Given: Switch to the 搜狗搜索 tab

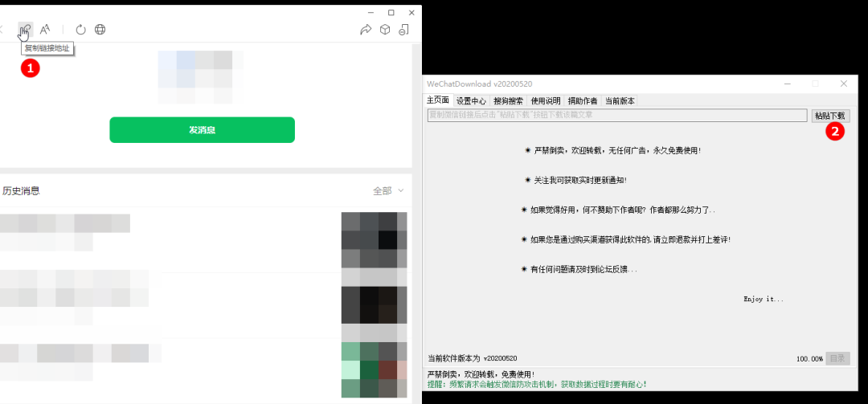Looking at the screenshot, I should pyautogui.click(x=508, y=101).
